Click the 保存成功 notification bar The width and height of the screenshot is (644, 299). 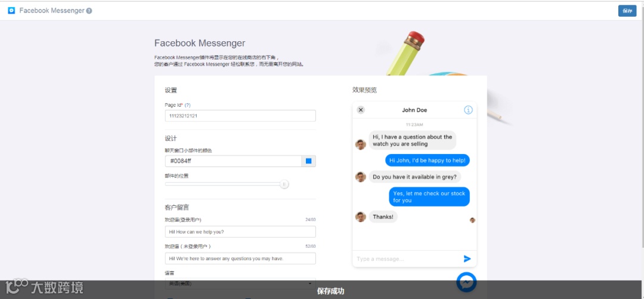[x=322, y=290]
